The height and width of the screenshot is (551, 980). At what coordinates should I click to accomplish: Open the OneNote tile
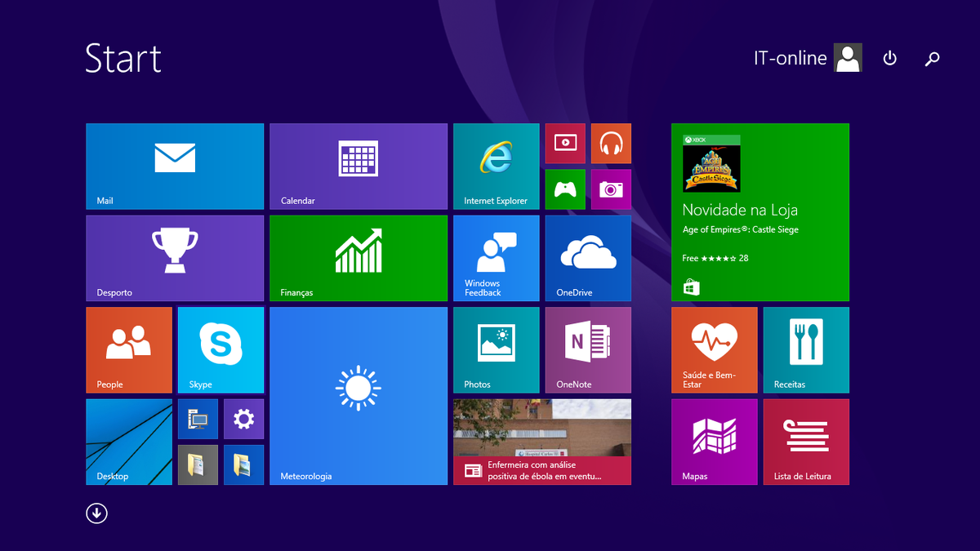588,350
